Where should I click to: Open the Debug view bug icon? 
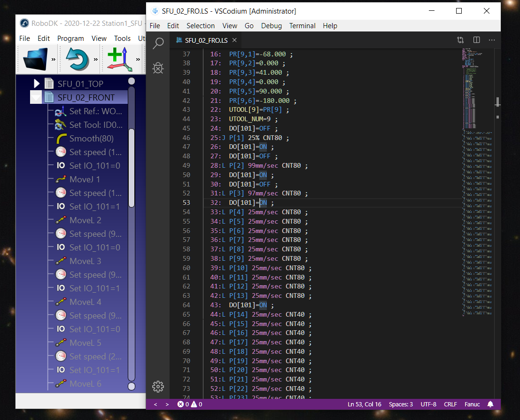point(158,69)
